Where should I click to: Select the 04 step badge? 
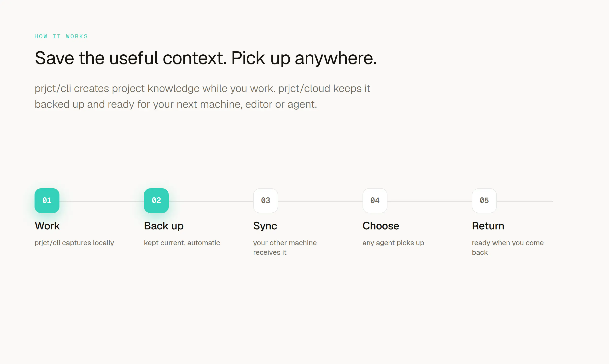click(x=375, y=201)
